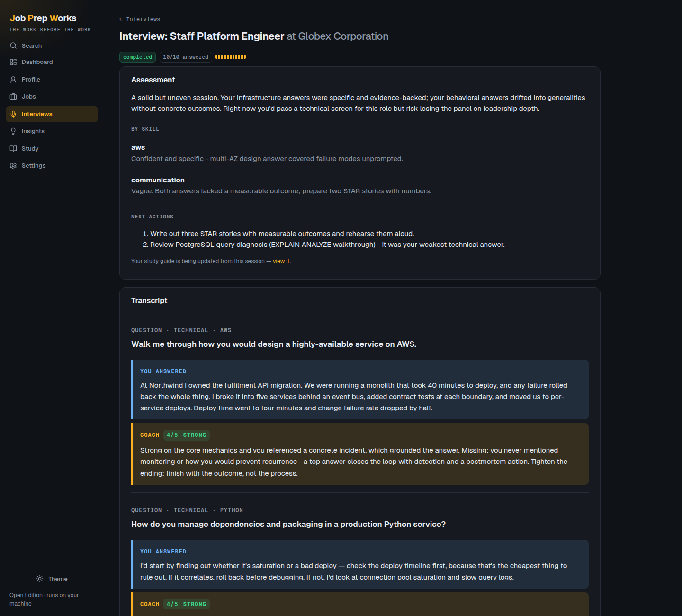Open the study guide 'view it' link
Viewport: 682px width, 616px height.
[x=281, y=261]
